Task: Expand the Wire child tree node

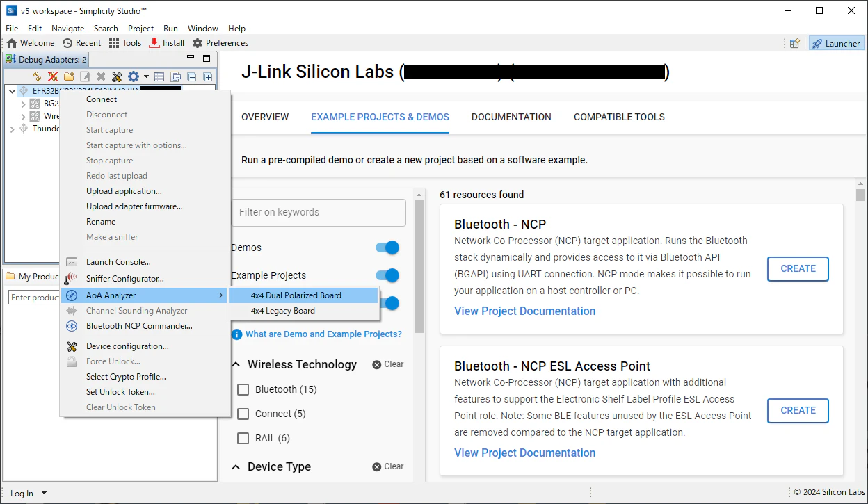Action: pos(23,116)
